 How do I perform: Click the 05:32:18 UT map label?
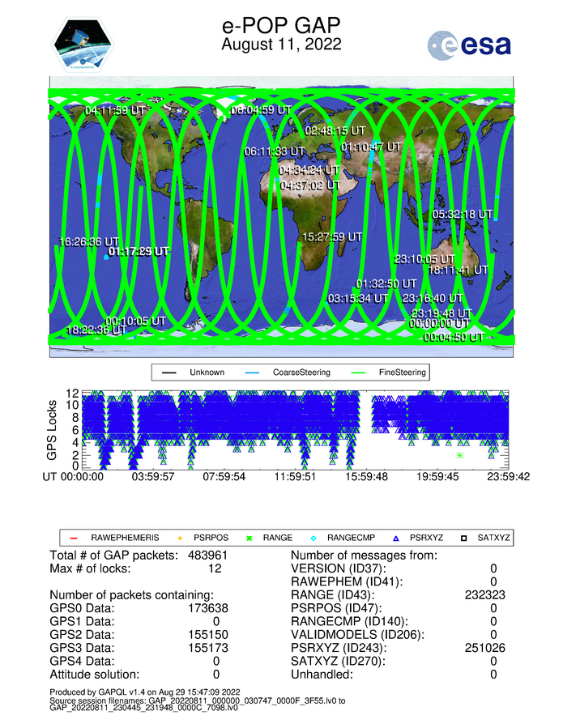[x=462, y=214]
